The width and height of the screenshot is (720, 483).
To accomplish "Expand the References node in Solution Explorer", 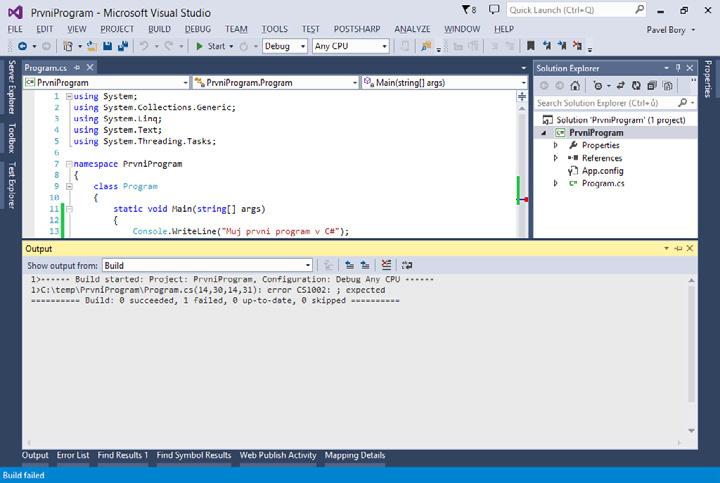I will click(556, 158).
